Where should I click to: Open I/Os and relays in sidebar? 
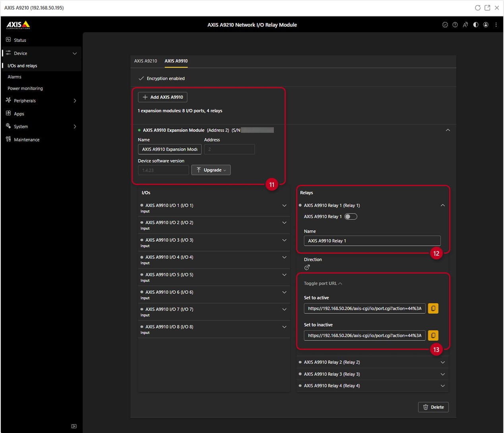[x=22, y=66]
